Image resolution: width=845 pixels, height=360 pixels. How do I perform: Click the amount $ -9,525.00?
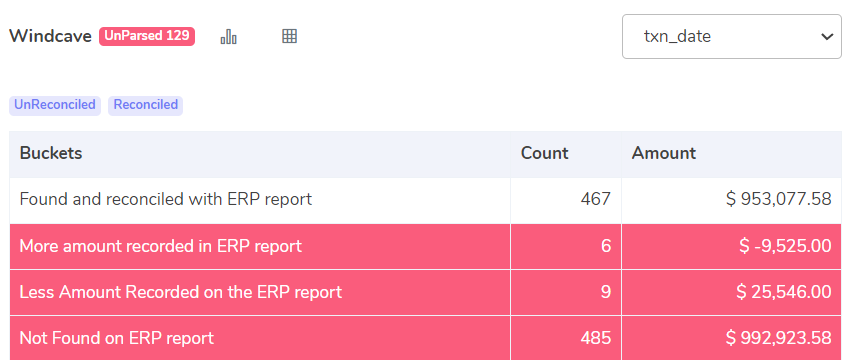coord(785,247)
